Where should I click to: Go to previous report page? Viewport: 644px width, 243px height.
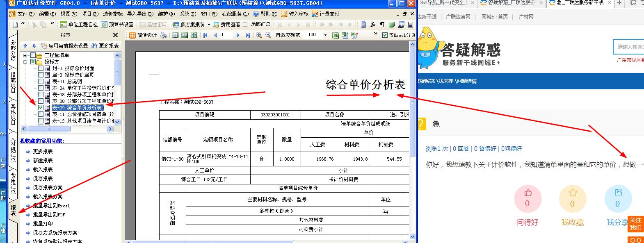215,35
